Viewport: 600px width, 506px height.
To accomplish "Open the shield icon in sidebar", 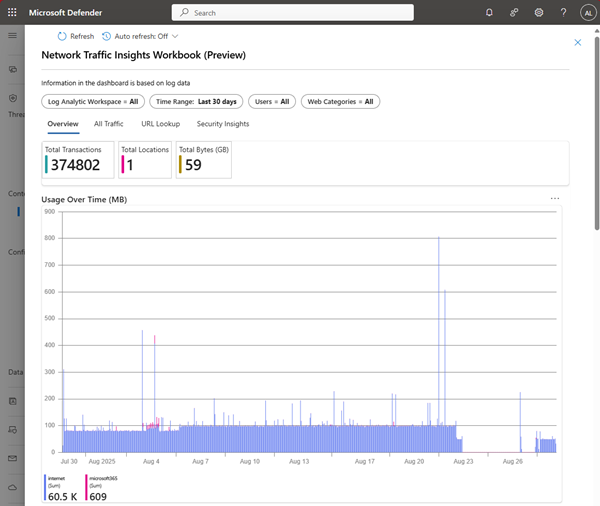I will (x=13, y=98).
